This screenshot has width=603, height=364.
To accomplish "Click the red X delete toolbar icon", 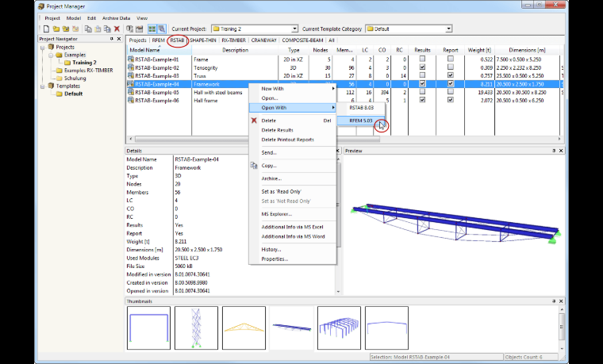I will click(117, 29).
